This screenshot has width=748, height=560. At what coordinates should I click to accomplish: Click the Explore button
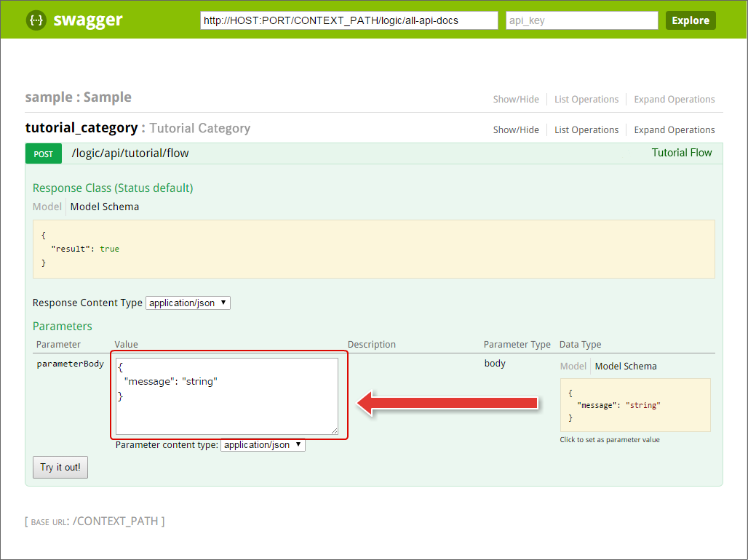pyautogui.click(x=691, y=20)
